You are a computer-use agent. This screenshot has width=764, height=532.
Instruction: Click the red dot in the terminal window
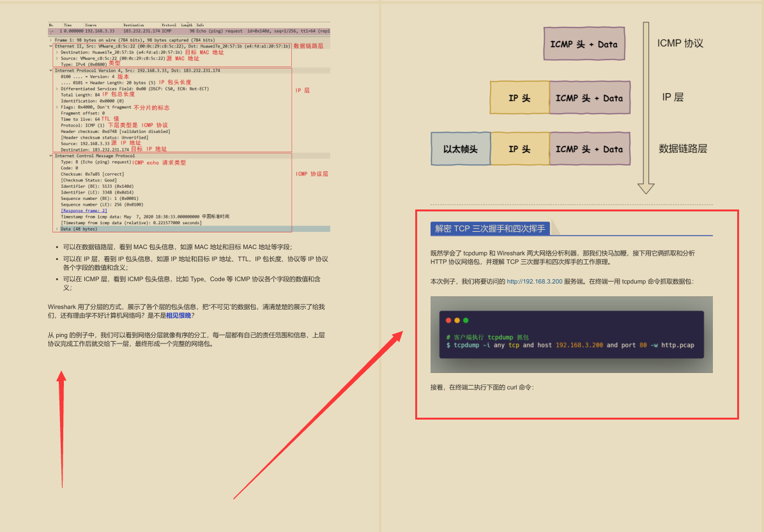[x=448, y=320]
